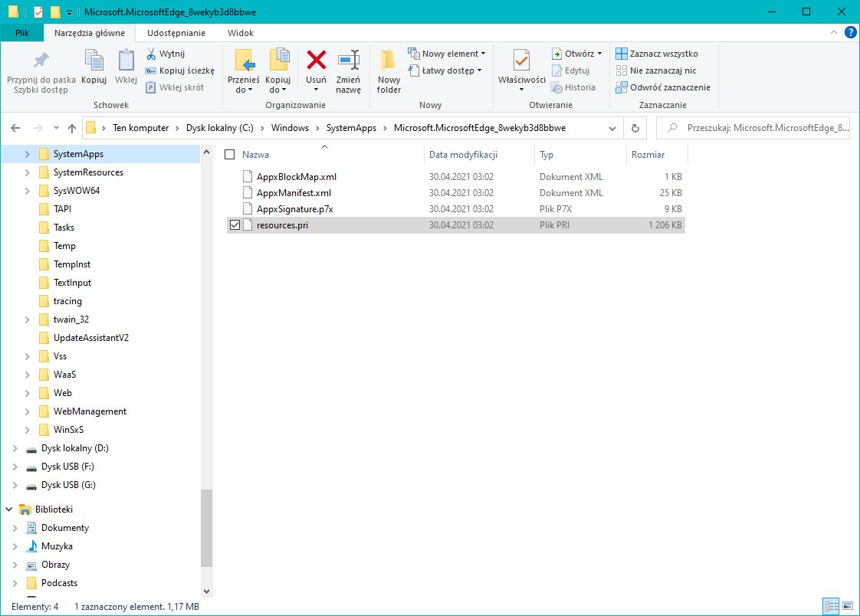Switch to Udostępnianie tab
Screen dimensions: 860x616
[x=176, y=33]
